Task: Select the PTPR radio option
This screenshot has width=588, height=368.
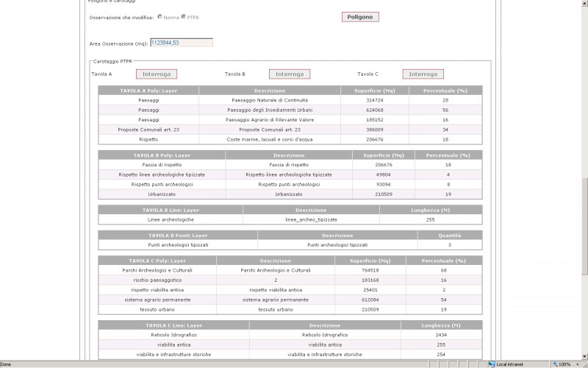Action: (x=184, y=16)
